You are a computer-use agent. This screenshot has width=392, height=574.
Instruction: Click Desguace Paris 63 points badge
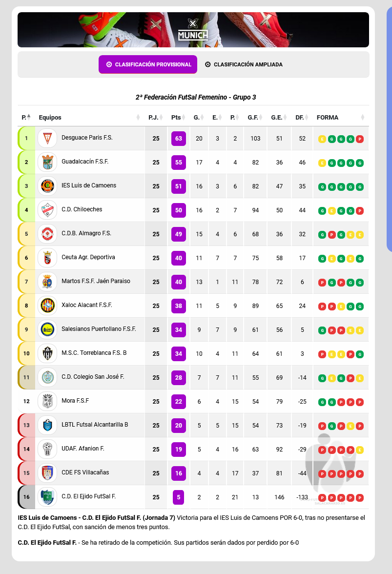point(179,139)
